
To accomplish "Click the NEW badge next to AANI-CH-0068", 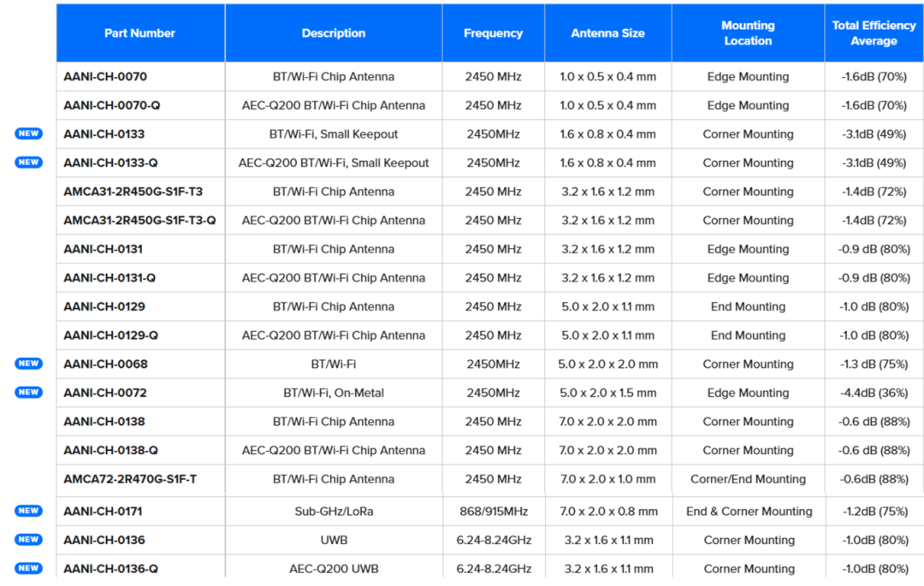I will (x=28, y=364).
